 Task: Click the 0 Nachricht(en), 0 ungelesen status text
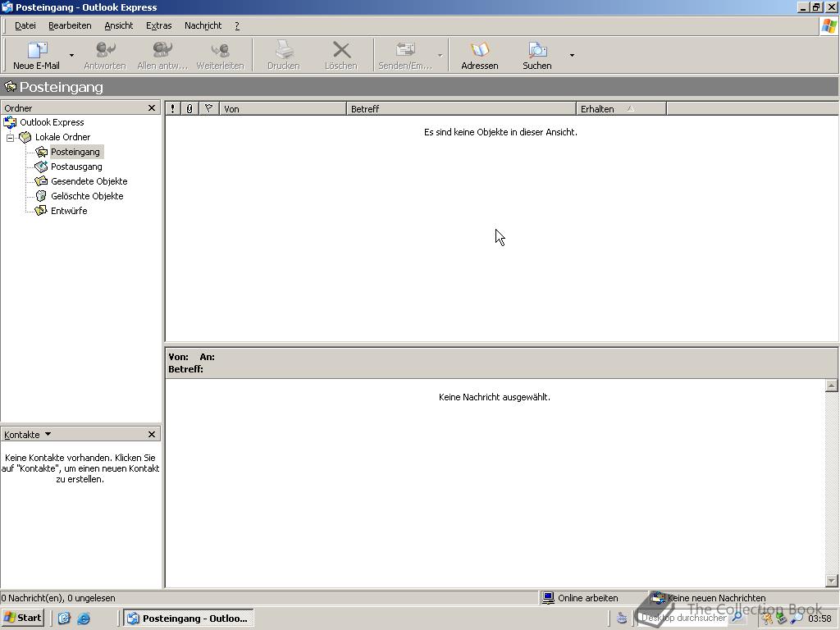[x=58, y=598]
